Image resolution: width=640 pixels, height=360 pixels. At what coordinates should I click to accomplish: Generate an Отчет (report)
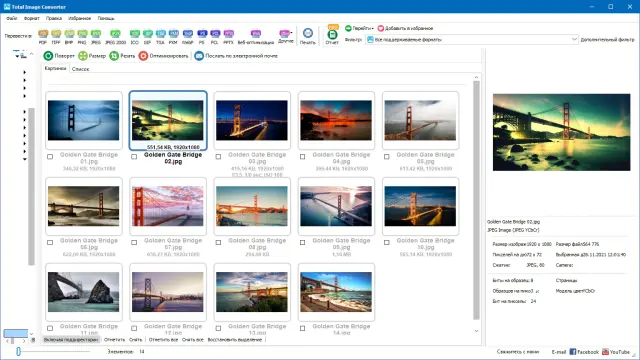pyautogui.click(x=332, y=36)
